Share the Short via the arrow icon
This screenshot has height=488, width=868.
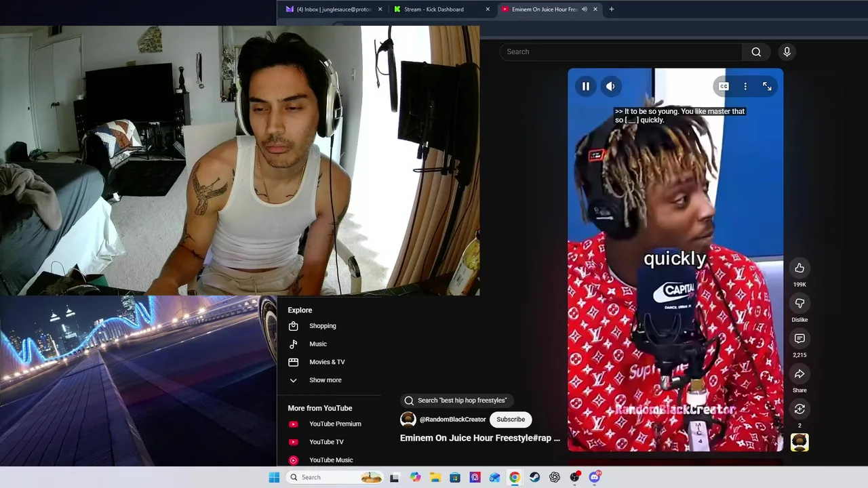800,373
